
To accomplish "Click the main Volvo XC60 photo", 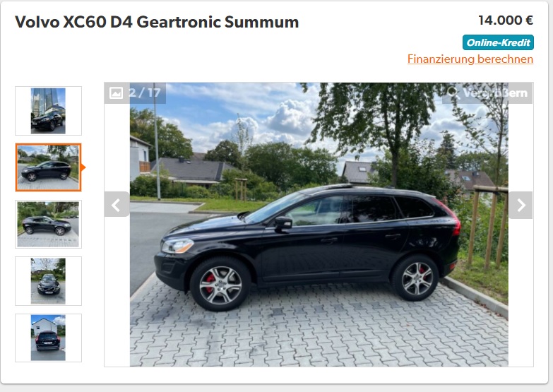I will tap(319, 225).
